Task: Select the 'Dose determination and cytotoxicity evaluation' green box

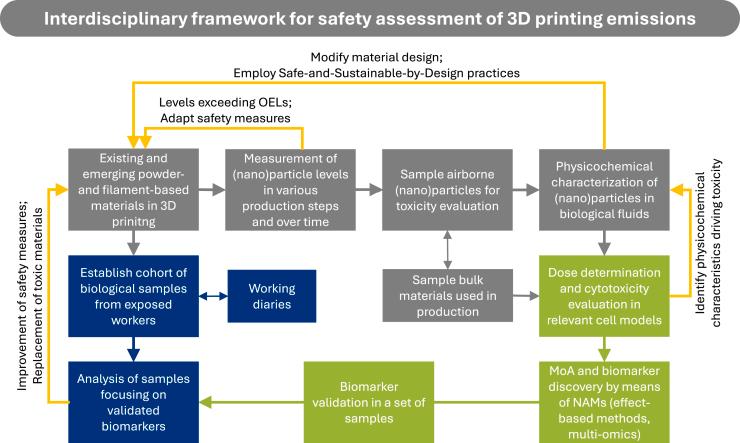Action: 604,296
